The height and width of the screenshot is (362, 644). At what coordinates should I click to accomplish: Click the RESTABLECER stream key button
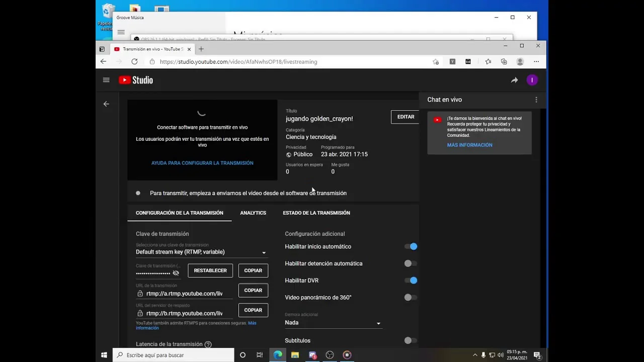coord(210,270)
